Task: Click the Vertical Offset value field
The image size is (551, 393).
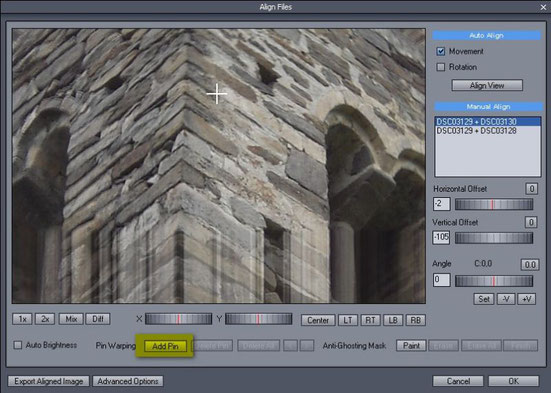Action: (441, 237)
